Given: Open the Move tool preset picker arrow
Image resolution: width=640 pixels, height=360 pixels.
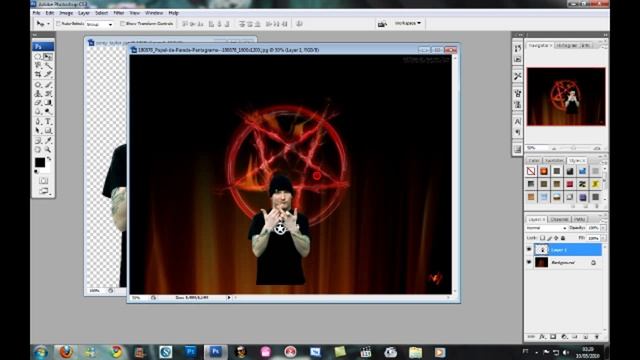Looking at the screenshot, I should [48, 24].
